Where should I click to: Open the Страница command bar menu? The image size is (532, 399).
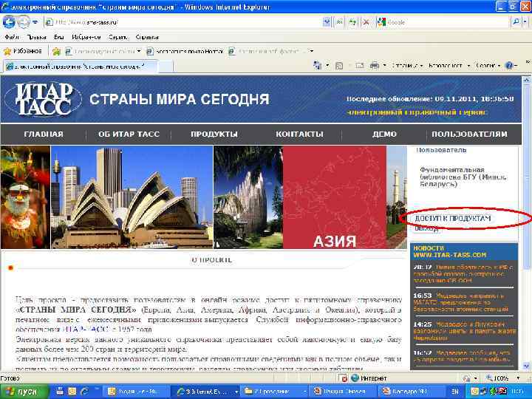pos(407,66)
